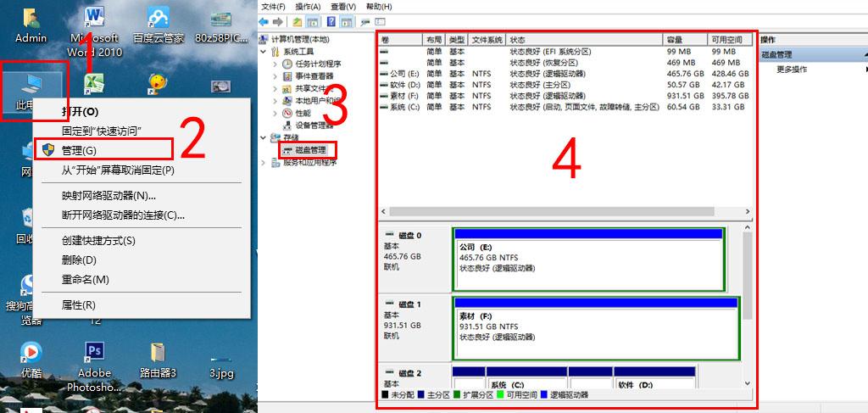
Task: Click the 事件查看器 icon in the tree
Action: tap(287, 75)
